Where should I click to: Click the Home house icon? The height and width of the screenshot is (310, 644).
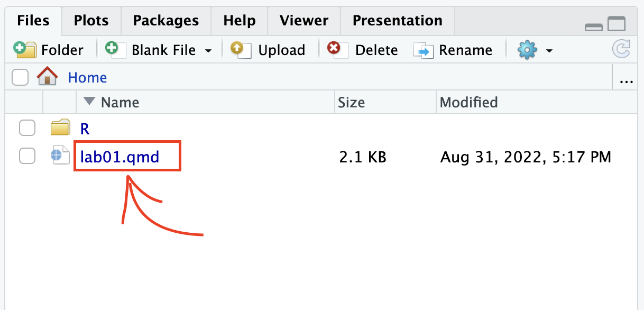47,78
